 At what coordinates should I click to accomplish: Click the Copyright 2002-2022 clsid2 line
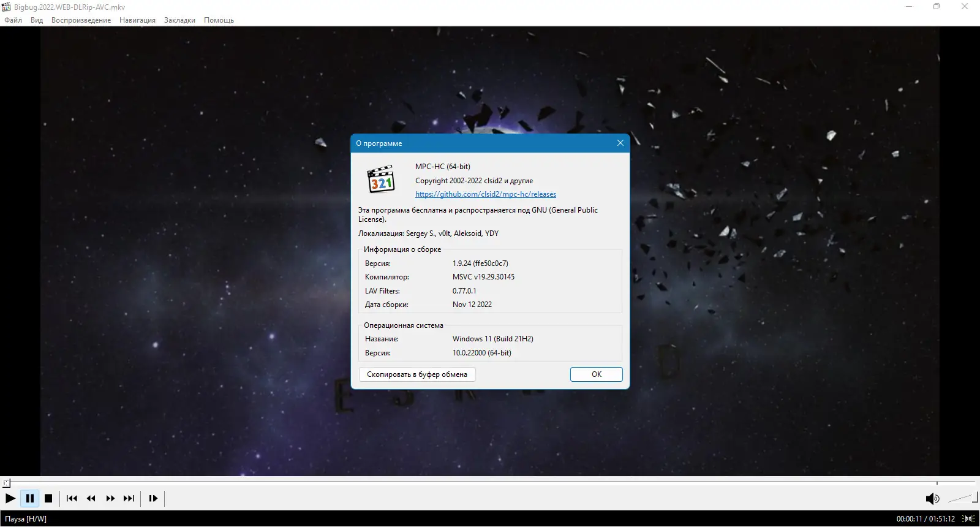click(x=474, y=181)
